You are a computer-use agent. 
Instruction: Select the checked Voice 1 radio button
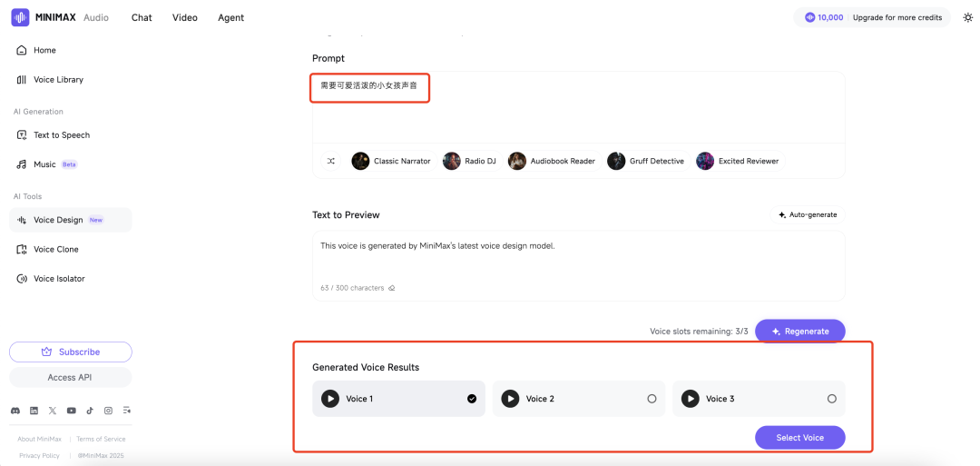click(472, 399)
